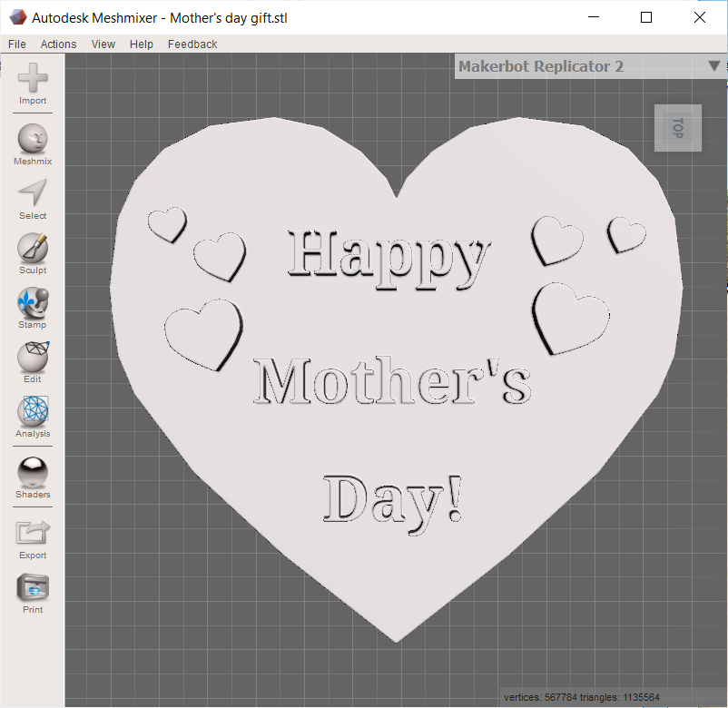Open the File menu
Viewport: 728px width, 708px height.
tap(16, 44)
